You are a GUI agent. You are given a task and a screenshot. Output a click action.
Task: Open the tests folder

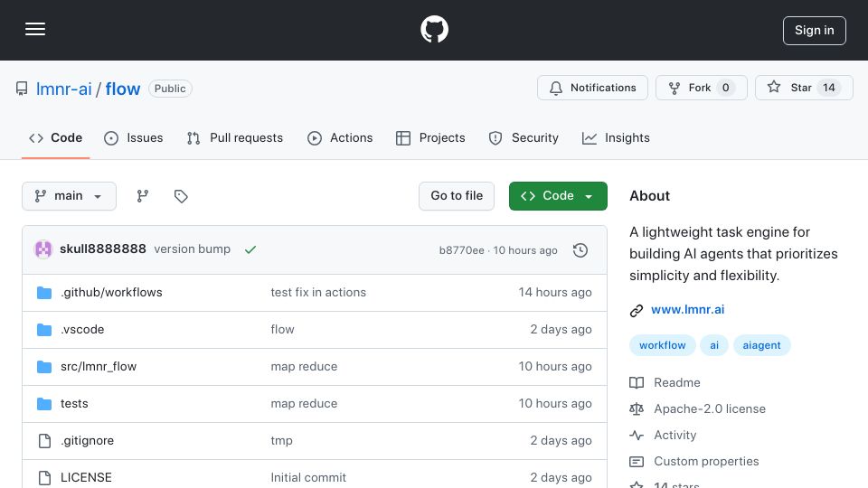pos(74,403)
